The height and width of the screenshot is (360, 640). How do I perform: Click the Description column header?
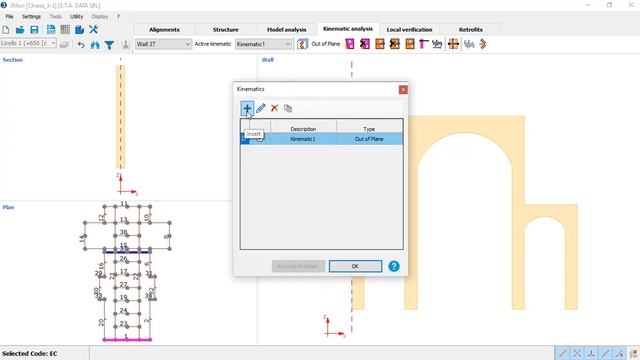coord(303,129)
